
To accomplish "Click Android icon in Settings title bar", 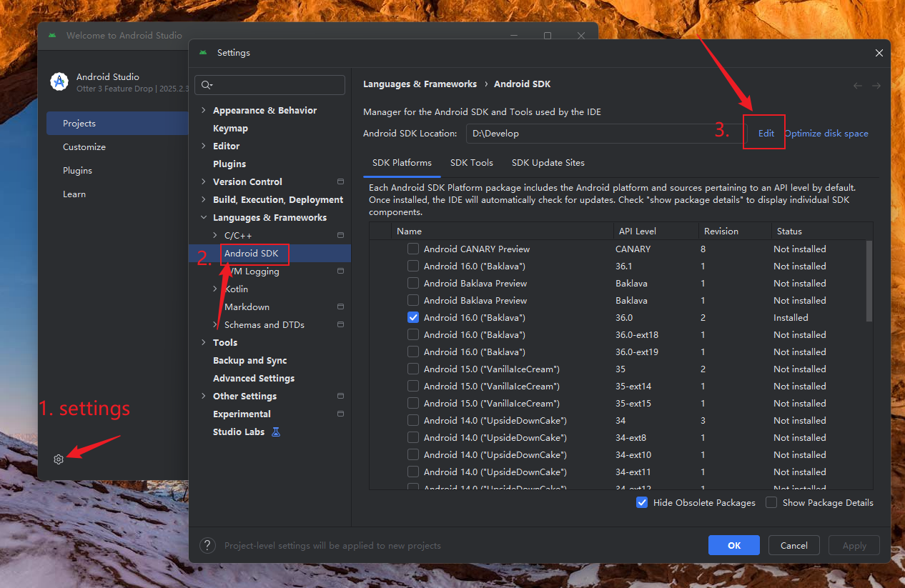I will click(x=204, y=52).
